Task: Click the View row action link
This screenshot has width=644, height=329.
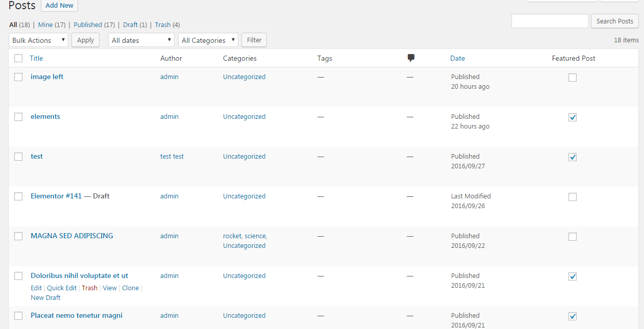Action: click(x=110, y=288)
